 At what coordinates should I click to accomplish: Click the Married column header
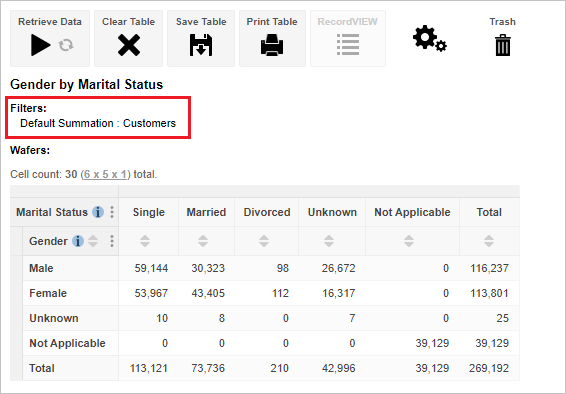coord(206,212)
